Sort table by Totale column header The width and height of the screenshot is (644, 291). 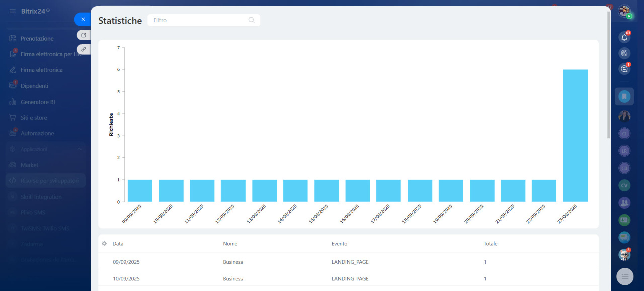point(490,244)
